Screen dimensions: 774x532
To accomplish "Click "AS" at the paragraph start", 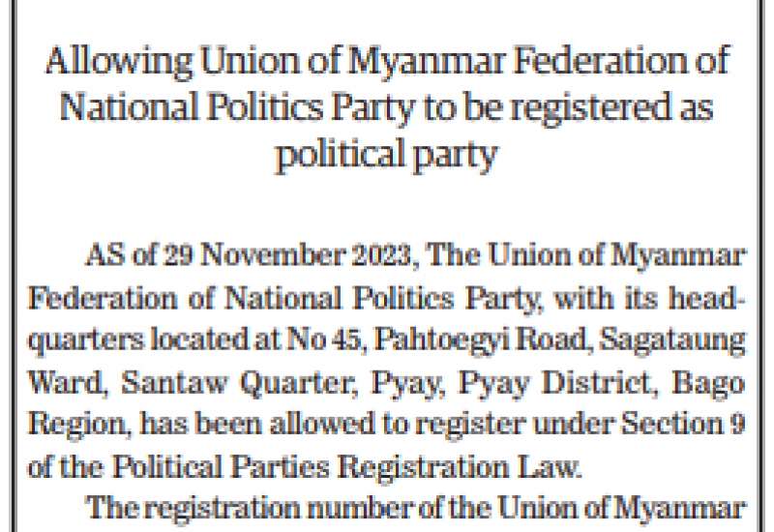I will tap(104, 255).
